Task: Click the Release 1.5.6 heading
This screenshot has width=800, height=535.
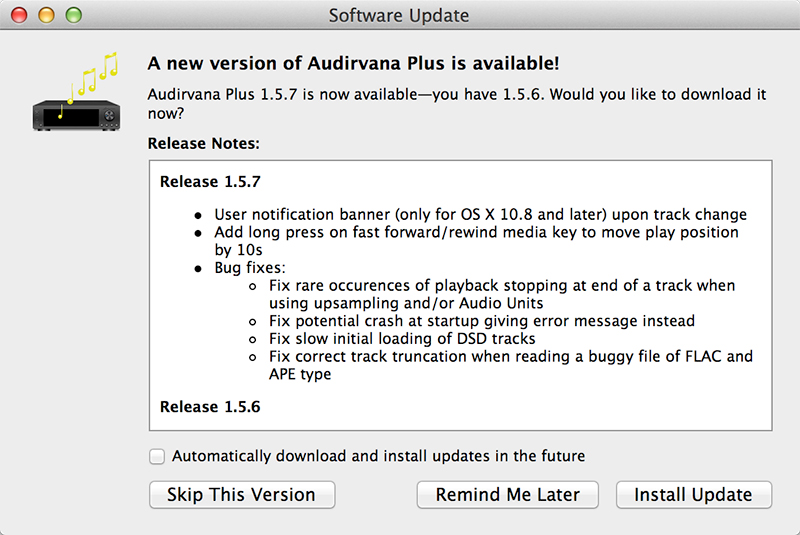Action: click(x=210, y=406)
